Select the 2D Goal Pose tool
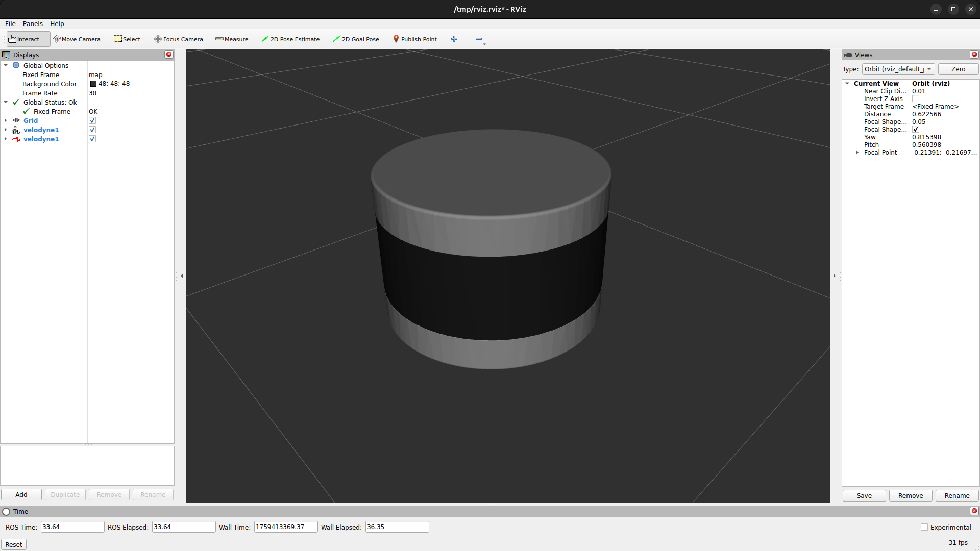Image resolution: width=980 pixels, height=551 pixels. coord(356,39)
